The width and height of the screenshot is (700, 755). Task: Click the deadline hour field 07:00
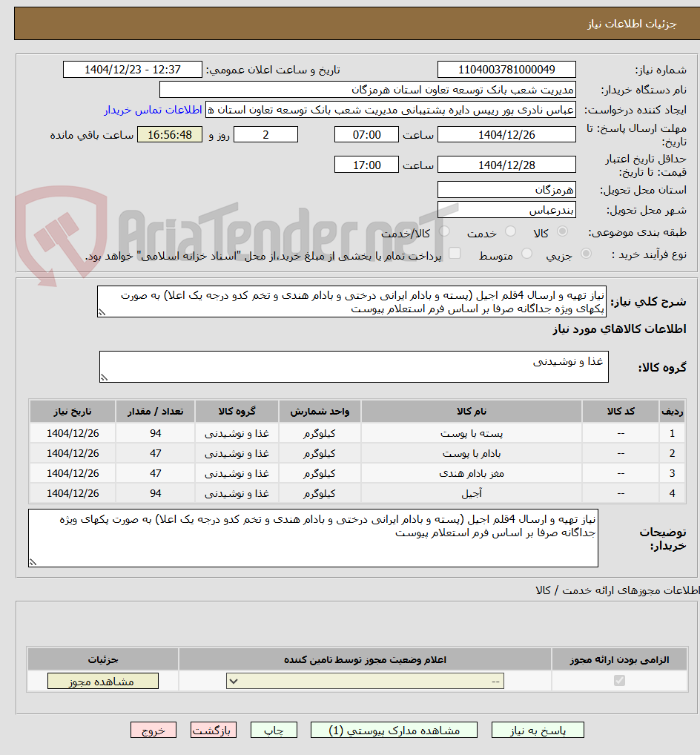pyautogui.click(x=366, y=135)
